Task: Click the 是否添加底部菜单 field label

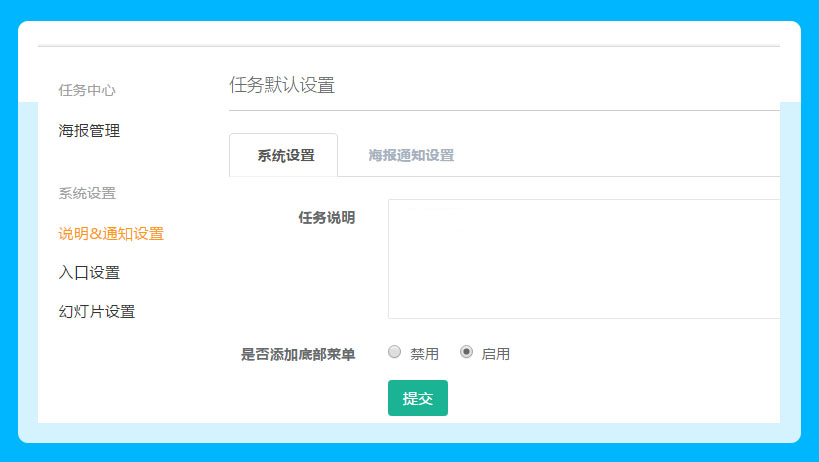Action: click(x=298, y=354)
